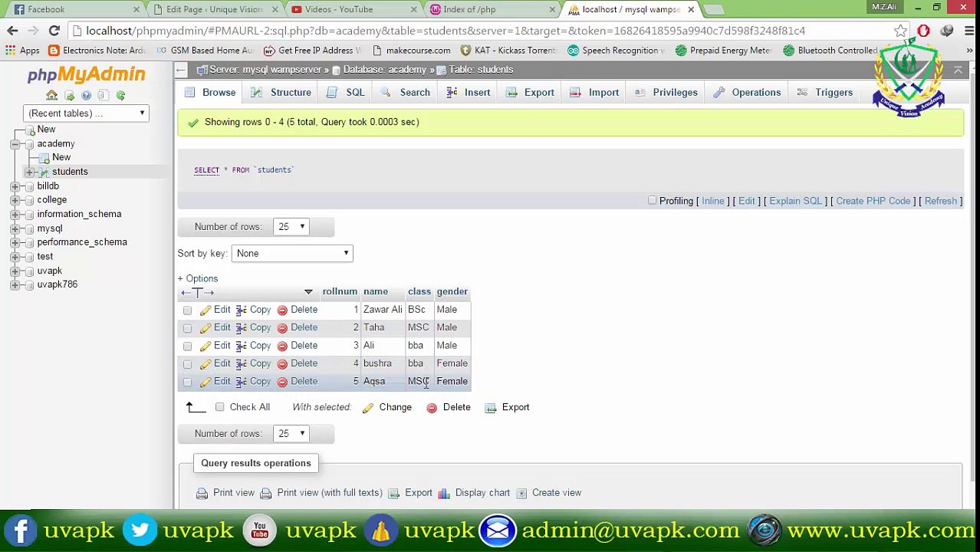The image size is (980, 552).
Task: Open the Triggers tab
Action: [824, 93]
